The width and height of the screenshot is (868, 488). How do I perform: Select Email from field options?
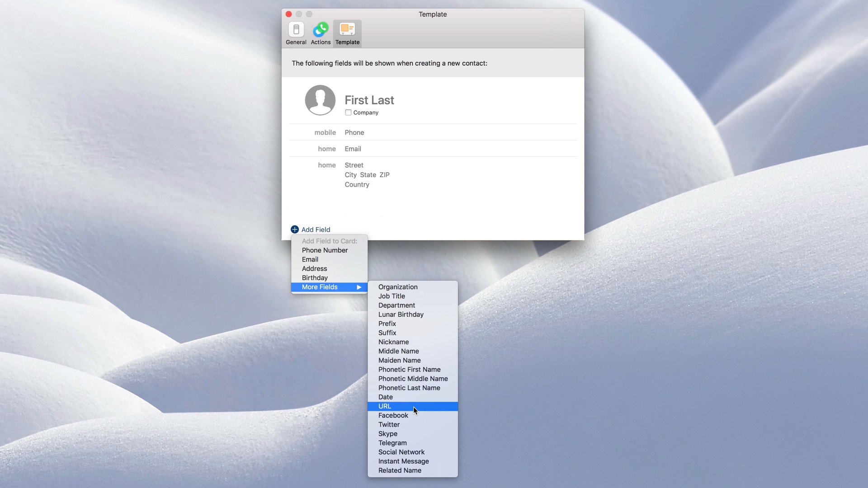click(x=309, y=259)
